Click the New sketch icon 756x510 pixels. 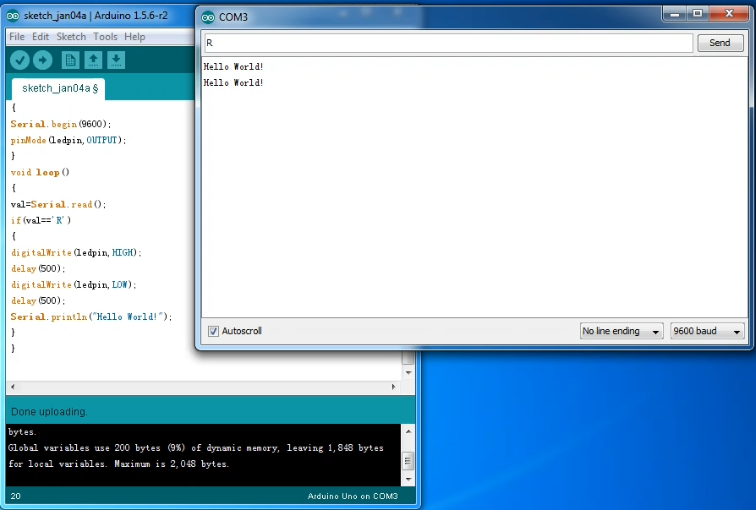pos(70,60)
